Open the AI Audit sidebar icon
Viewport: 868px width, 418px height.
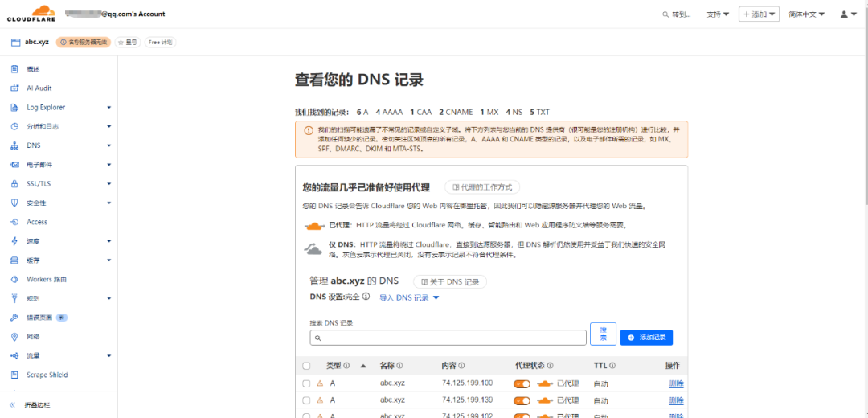pyautogui.click(x=15, y=88)
